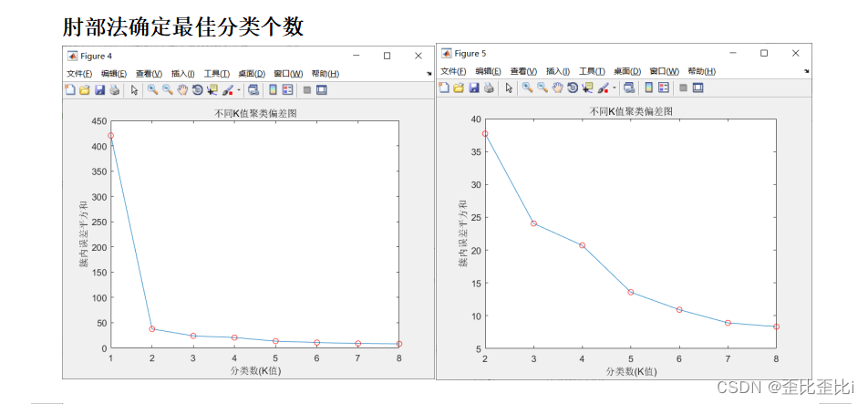Click Figure 5 plot title 不同K值聚类偏差图
Image resolution: width=868 pixels, height=404 pixels.
(631, 112)
